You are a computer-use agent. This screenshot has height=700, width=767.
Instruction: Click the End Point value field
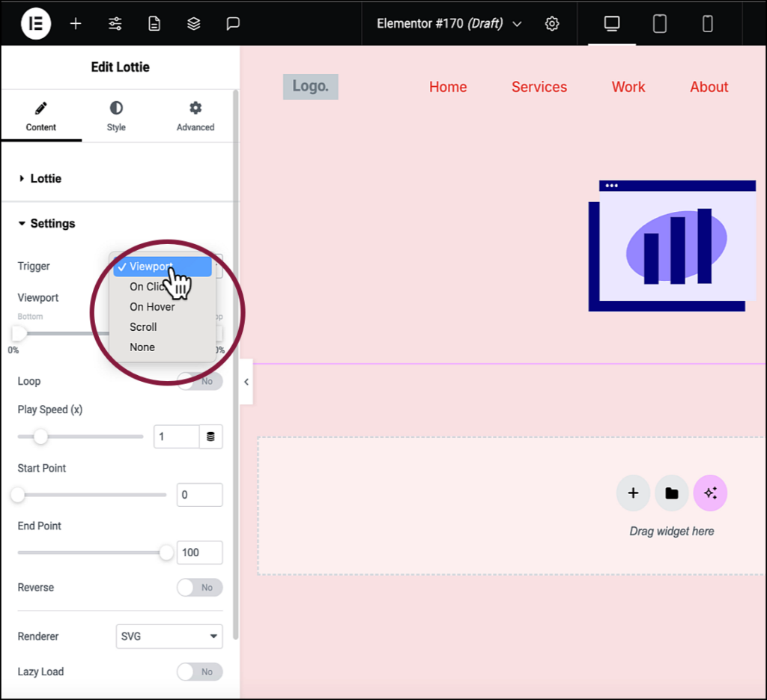tap(199, 552)
